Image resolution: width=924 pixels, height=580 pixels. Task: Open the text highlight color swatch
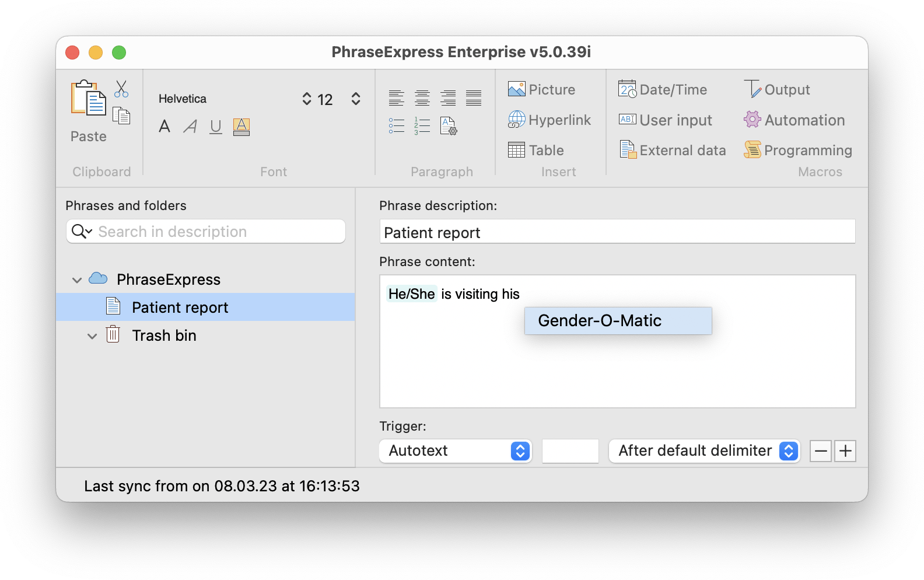pos(242,127)
